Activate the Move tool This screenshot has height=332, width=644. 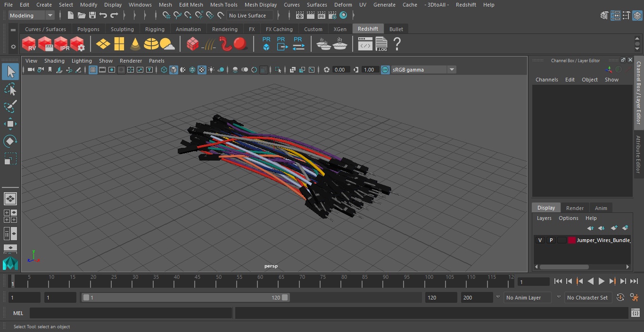click(x=10, y=124)
